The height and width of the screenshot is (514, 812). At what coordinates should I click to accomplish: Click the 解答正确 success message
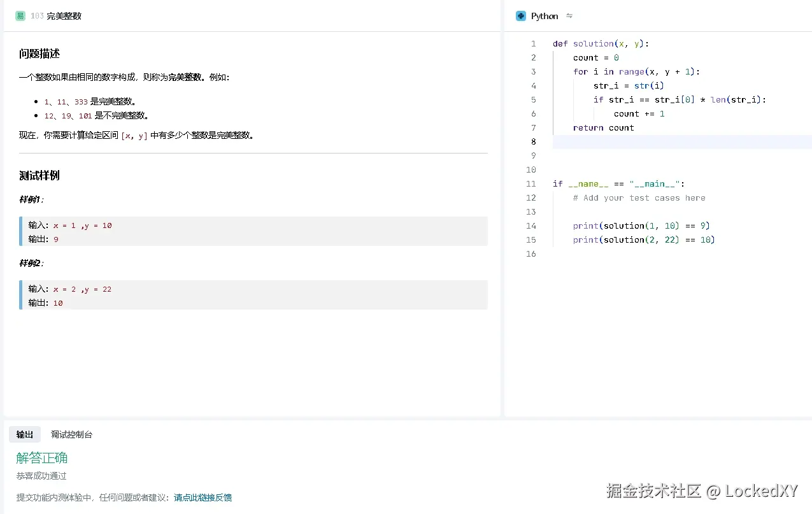coord(41,457)
